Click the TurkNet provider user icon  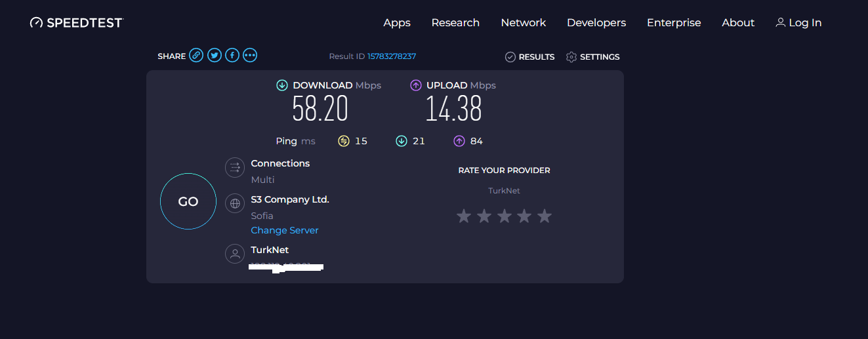[235, 254]
